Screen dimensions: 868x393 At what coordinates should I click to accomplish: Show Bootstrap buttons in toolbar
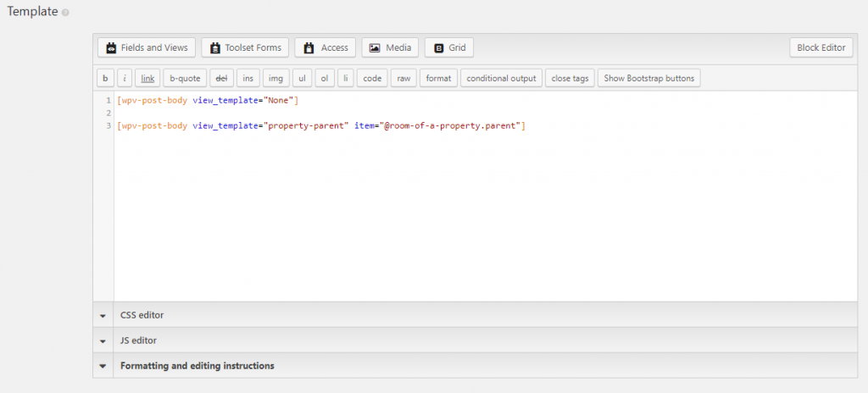point(648,78)
